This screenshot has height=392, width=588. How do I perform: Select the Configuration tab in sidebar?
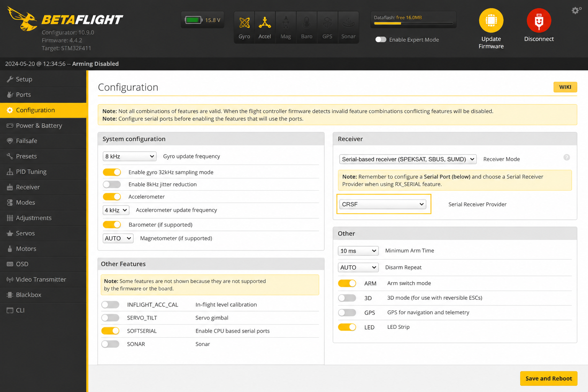click(43, 110)
